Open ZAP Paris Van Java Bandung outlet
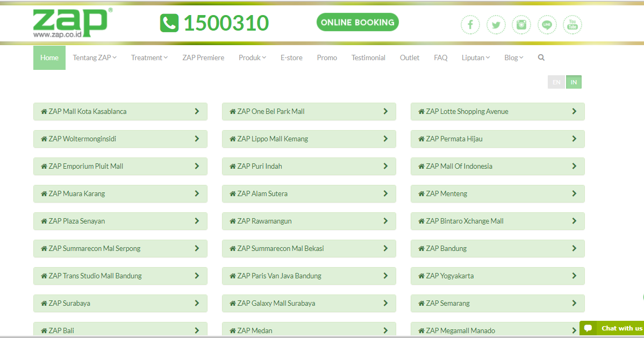Viewport: 644px width, 338px height. click(x=309, y=276)
